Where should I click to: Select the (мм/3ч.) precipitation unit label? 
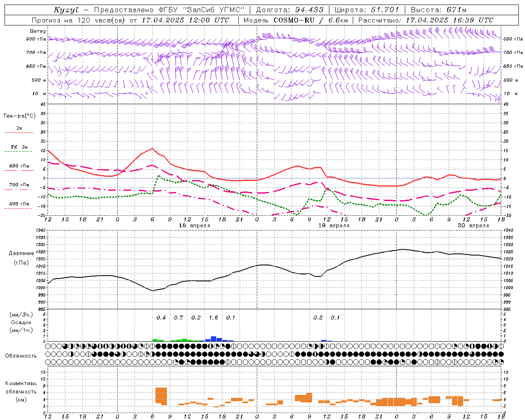21,315
